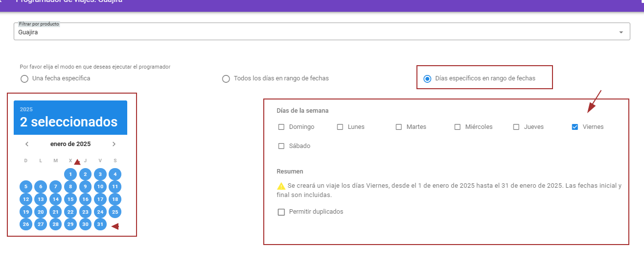Viewport: 644px width, 272px height.
Task: Go to previous month in calendar
Action: 27,144
